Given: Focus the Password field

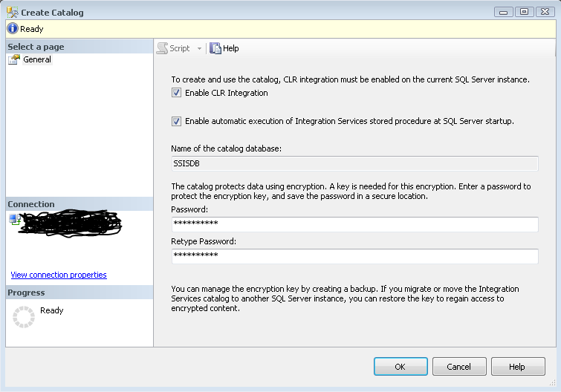Looking at the screenshot, I should (x=355, y=224).
